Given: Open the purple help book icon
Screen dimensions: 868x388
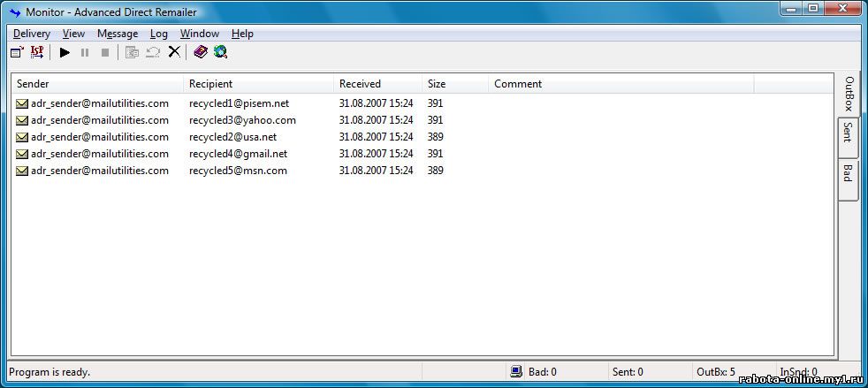Looking at the screenshot, I should [201, 52].
